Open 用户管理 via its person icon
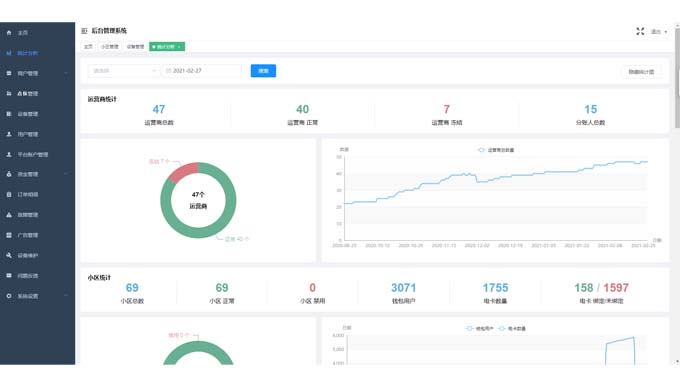The image size is (680, 383). click(x=9, y=134)
